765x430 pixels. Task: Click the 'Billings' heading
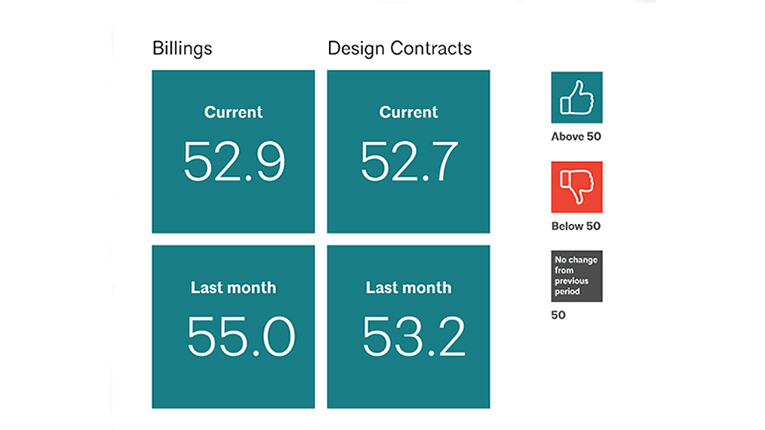182,48
